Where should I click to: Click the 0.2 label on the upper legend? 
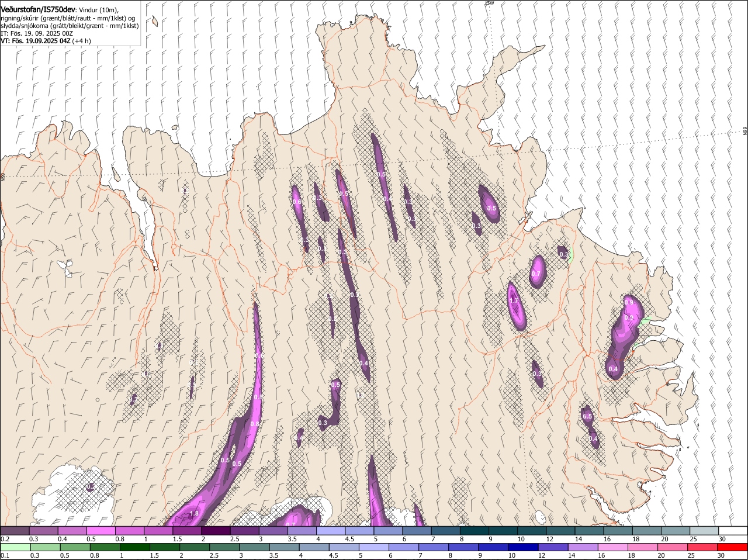click(5, 538)
